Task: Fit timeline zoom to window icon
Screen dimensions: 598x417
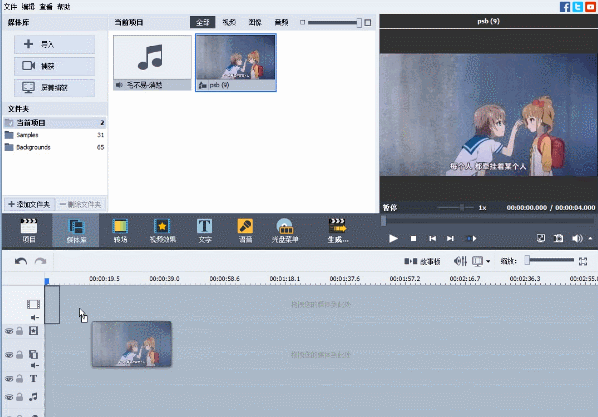Action: [x=583, y=261]
